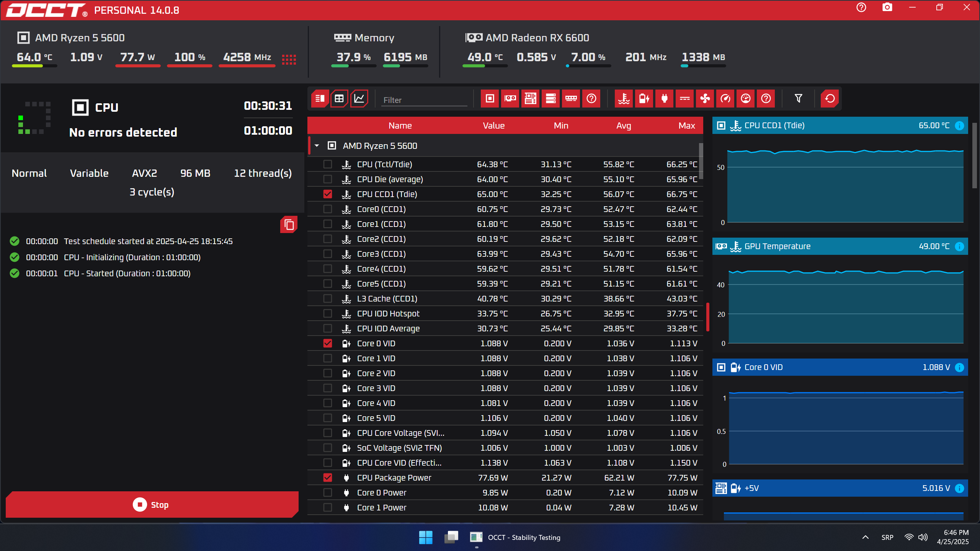Click the CPU core grid icon next to 4258 MHz
Viewport: 980px width, 551px height.
coord(289,59)
